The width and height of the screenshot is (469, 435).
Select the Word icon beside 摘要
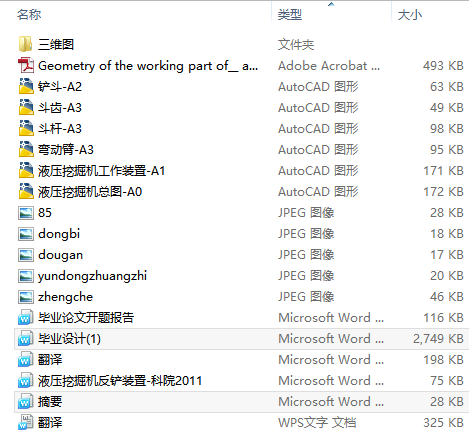tap(26, 402)
